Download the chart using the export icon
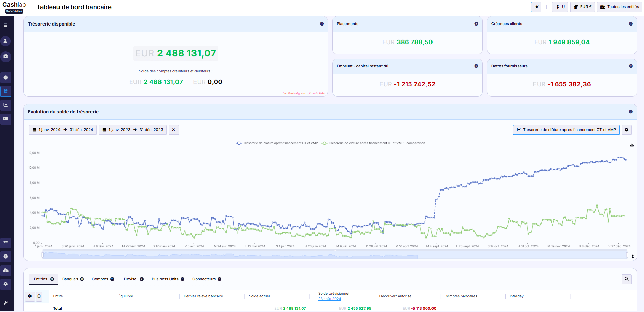The width and height of the screenshot is (644, 312). point(632,145)
